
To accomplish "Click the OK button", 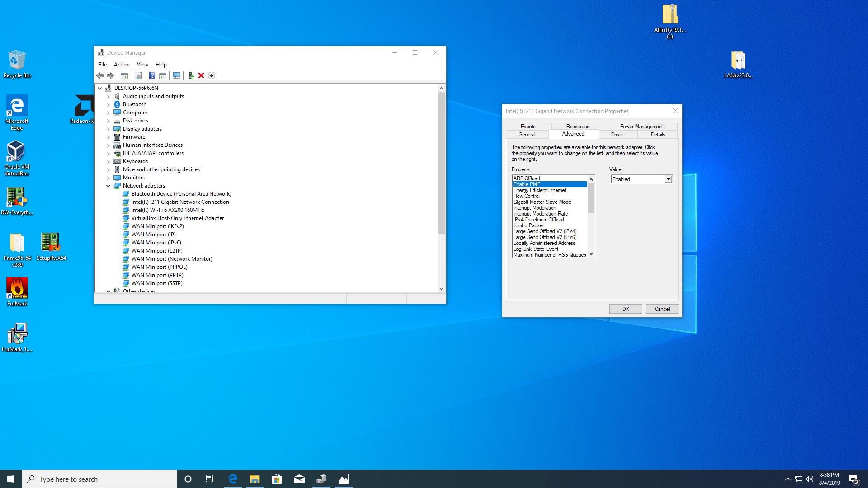I will point(625,309).
